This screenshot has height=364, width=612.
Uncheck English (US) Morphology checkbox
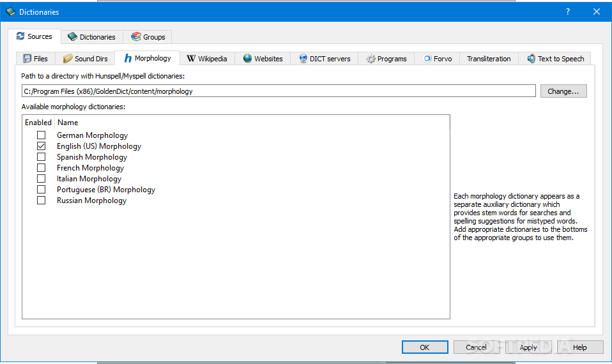point(41,146)
